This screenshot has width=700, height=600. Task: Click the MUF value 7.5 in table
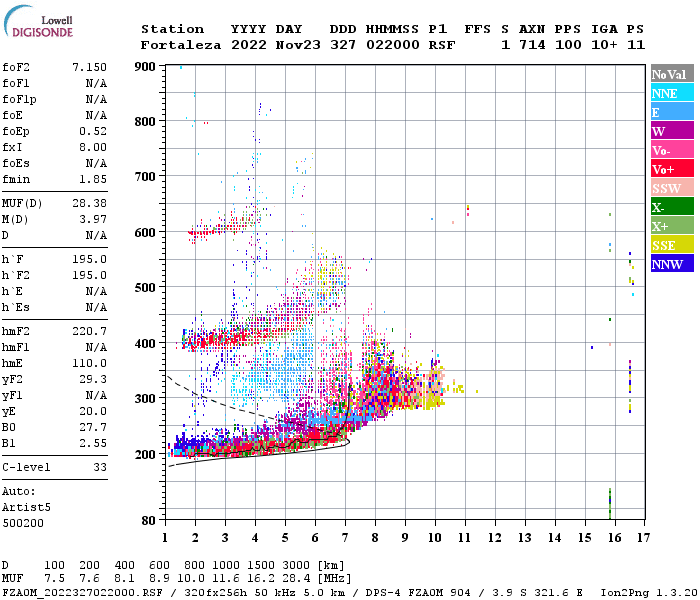click(x=54, y=579)
